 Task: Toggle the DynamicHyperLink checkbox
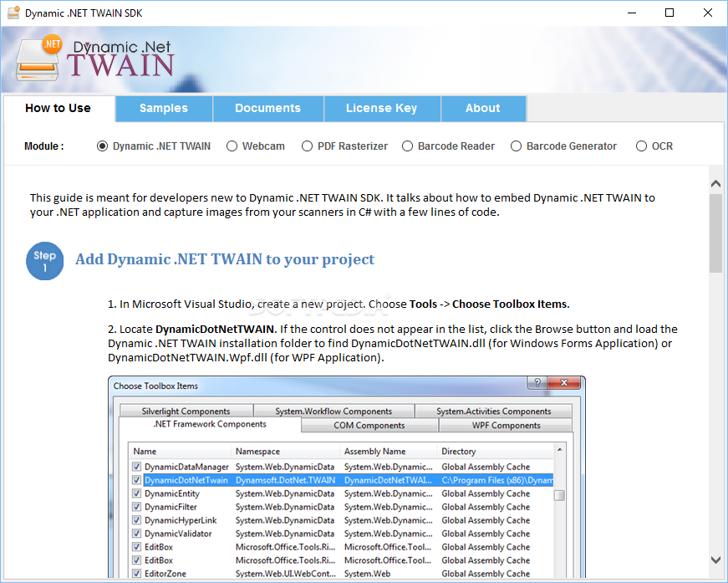point(136,520)
